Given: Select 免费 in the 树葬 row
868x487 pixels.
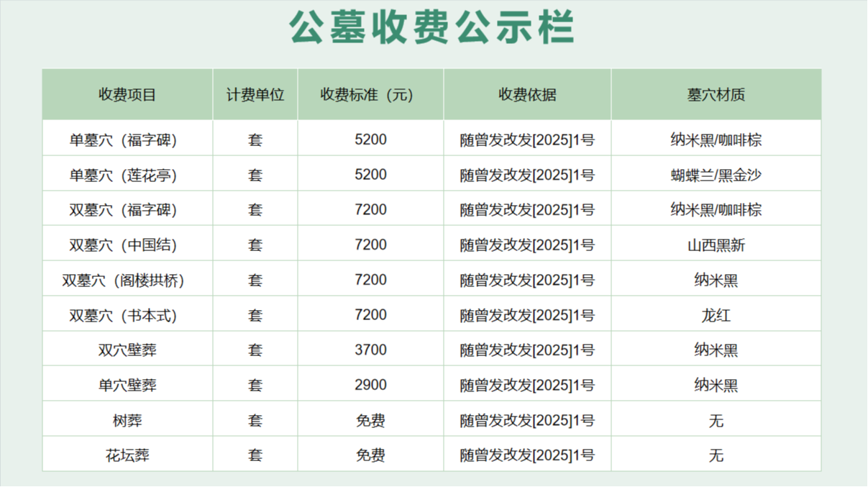Looking at the screenshot, I should [x=371, y=419].
